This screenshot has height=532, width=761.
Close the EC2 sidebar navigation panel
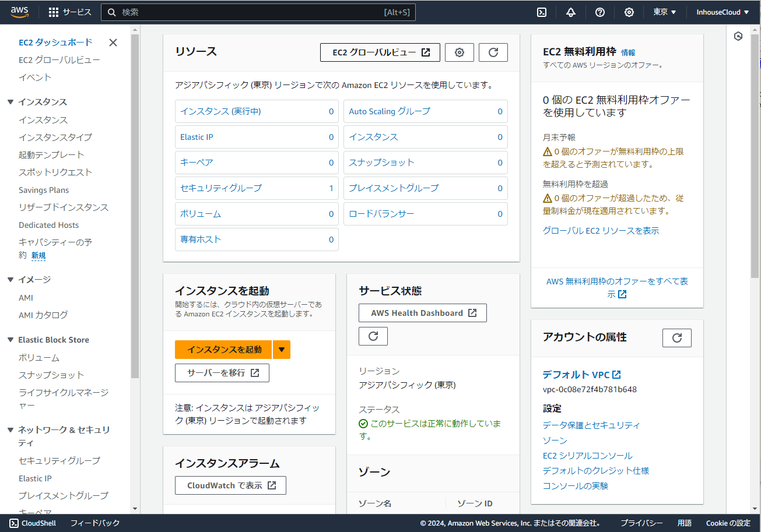(113, 43)
